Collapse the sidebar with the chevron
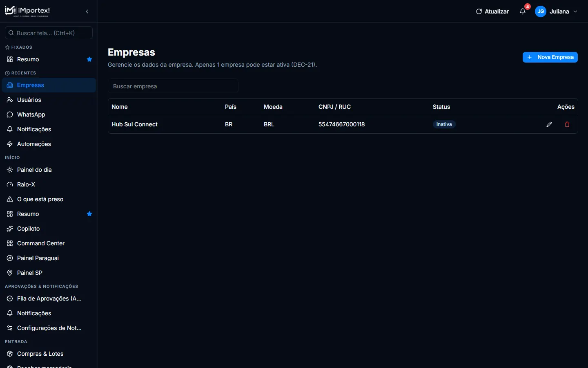Screen dimensions: 588x368 [x=87, y=11]
